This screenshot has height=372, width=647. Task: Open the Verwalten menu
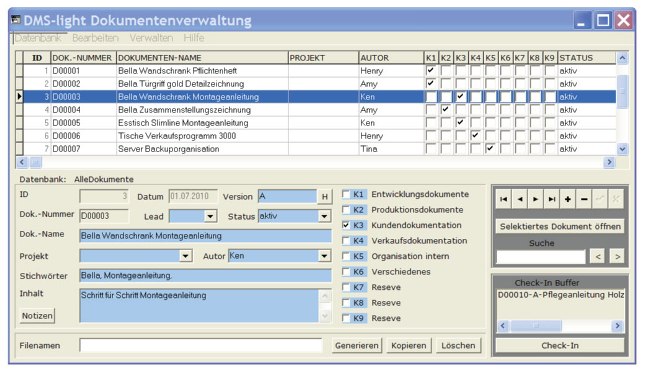[151, 38]
